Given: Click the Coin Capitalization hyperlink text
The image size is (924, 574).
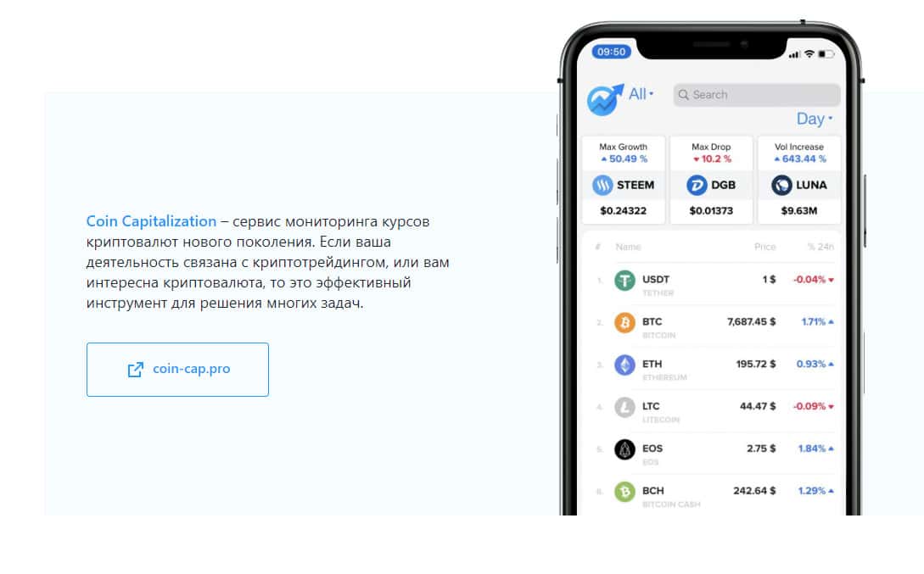Looking at the screenshot, I should 151,221.
